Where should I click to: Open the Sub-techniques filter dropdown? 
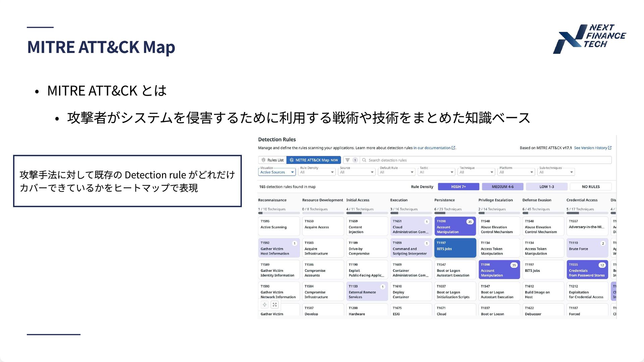556,172
